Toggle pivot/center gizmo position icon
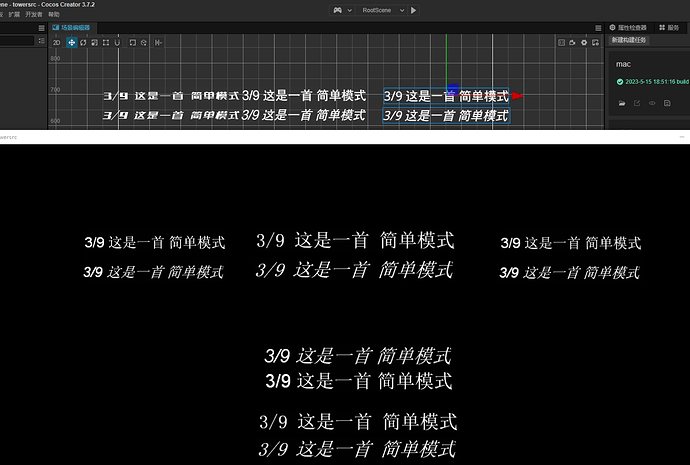The image size is (690, 465). click(x=132, y=43)
